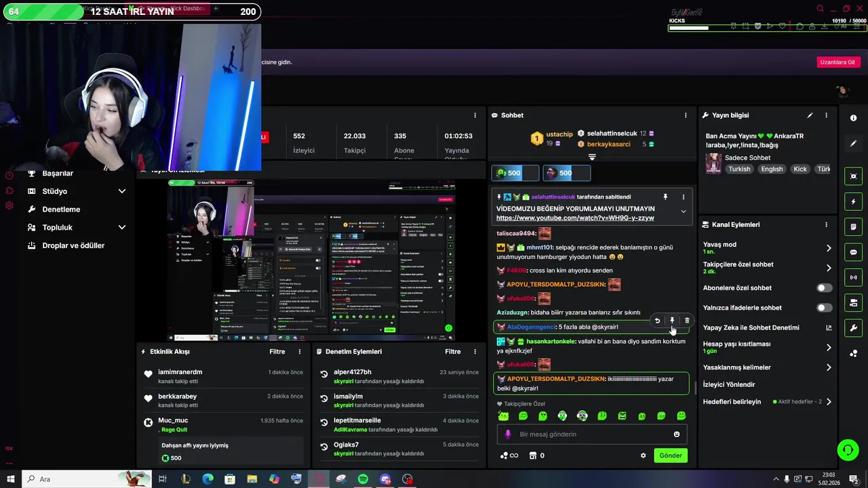Open the Kanal Eylemleri panel kebab menu
The width and height of the screenshot is (868, 488).
tap(826, 224)
